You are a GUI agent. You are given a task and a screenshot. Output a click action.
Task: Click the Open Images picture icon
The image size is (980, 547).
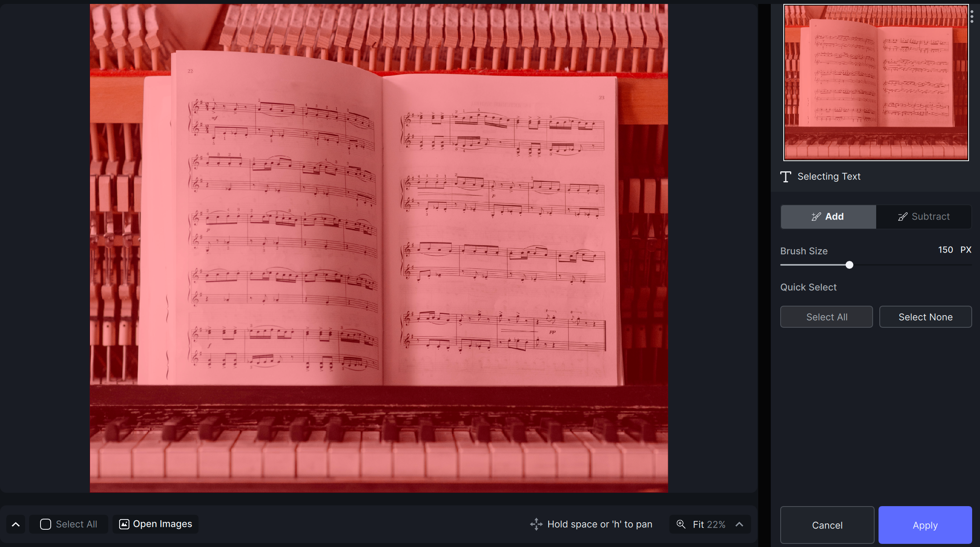(x=124, y=524)
